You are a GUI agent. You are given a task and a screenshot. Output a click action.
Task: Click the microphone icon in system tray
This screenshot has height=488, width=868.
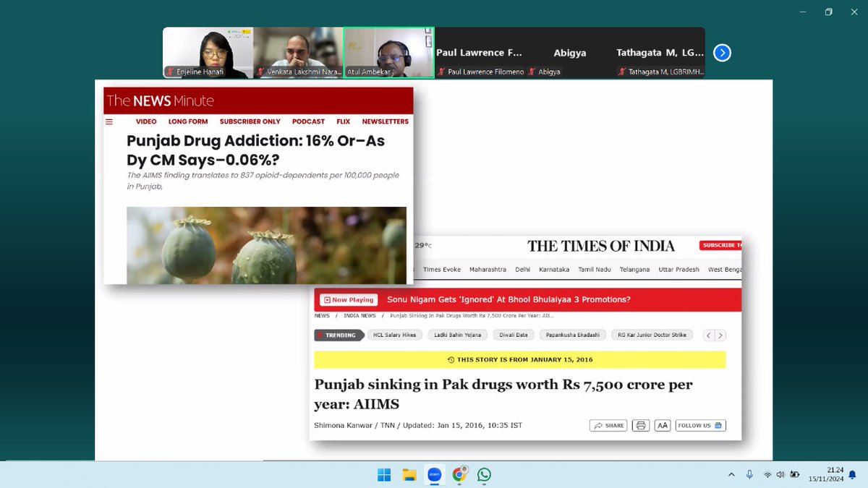(749, 475)
